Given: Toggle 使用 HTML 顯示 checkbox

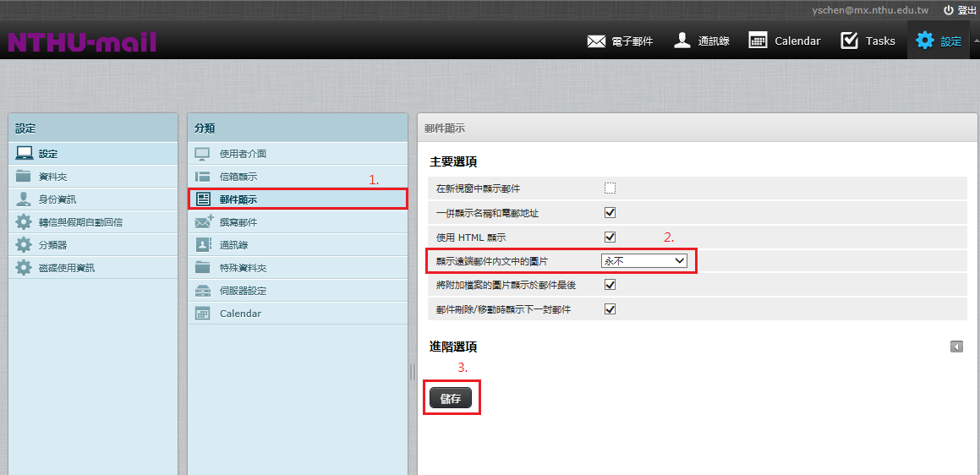Looking at the screenshot, I should [610, 237].
